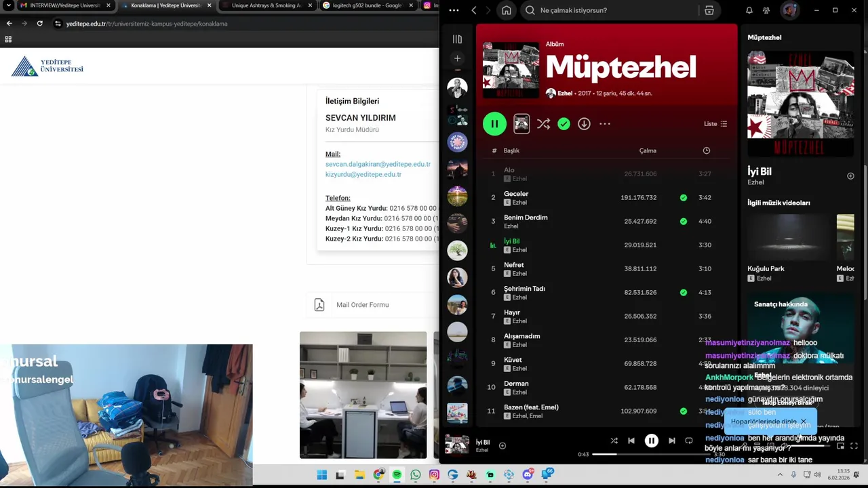Open WhatsApp from the taskbar
Screen dimensions: 868x488
coord(416,475)
